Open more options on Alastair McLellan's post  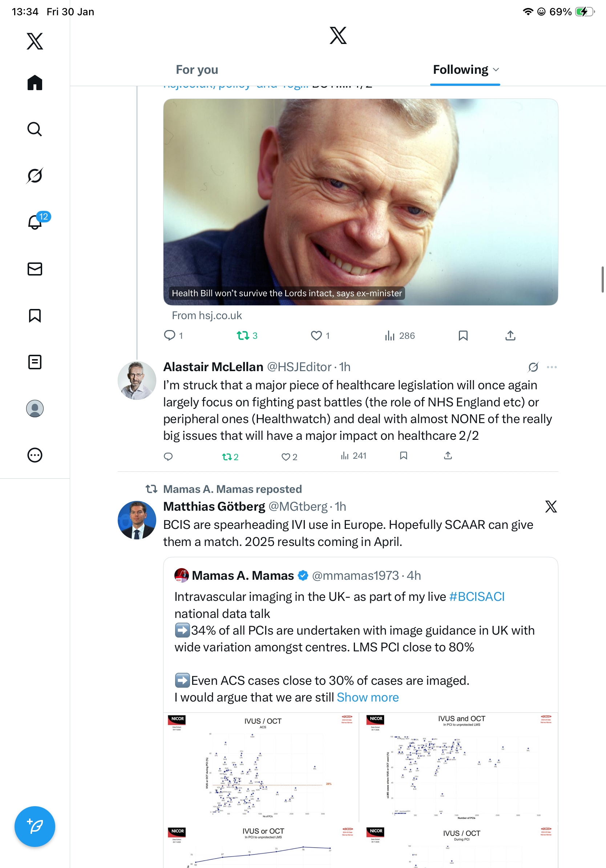tap(552, 367)
